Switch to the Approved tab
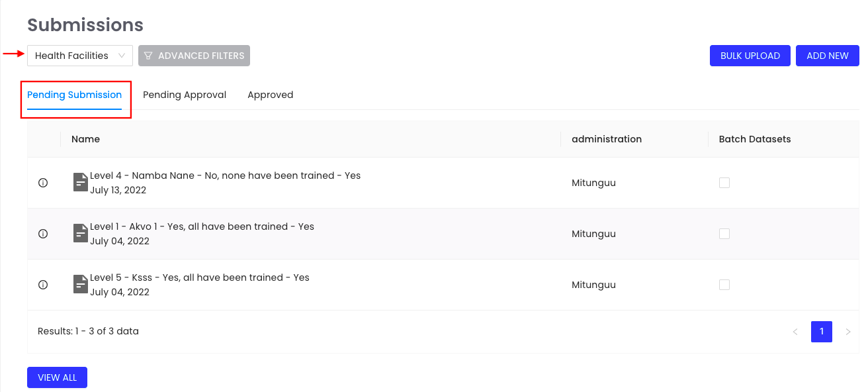This screenshot has height=392, width=868. pyautogui.click(x=270, y=95)
